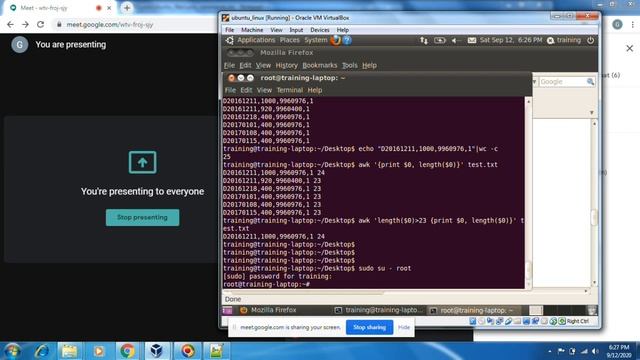The height and width of the screenshot is (360, 640).
Task: Go forward in the Chrome browser
Action: tap(25, 24)
